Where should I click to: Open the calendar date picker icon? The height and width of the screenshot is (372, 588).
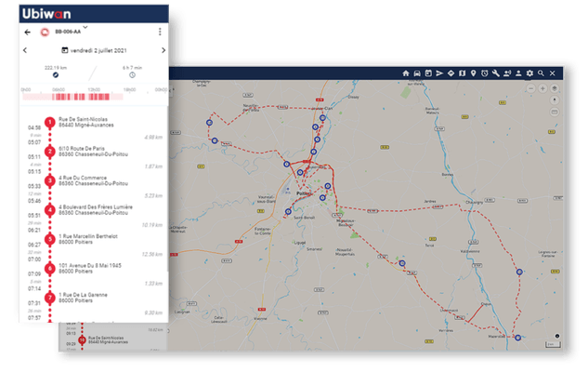click(x=64, y=50)
